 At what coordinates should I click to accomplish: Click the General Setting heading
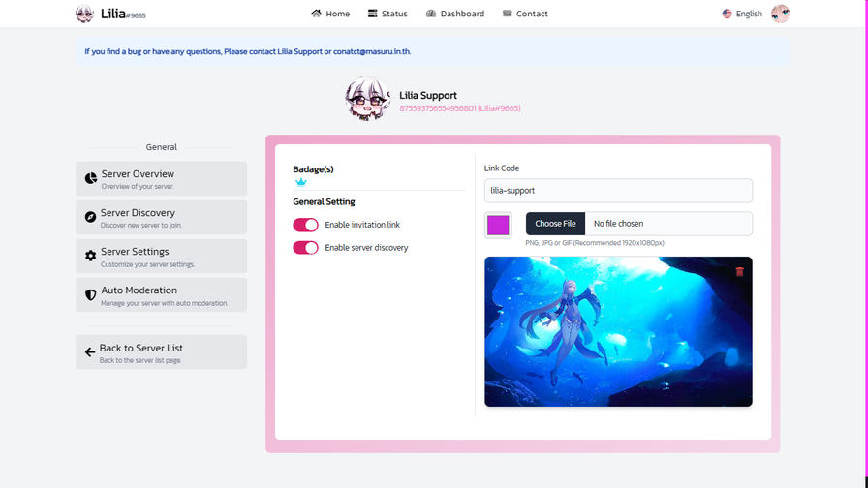(324, 202)
